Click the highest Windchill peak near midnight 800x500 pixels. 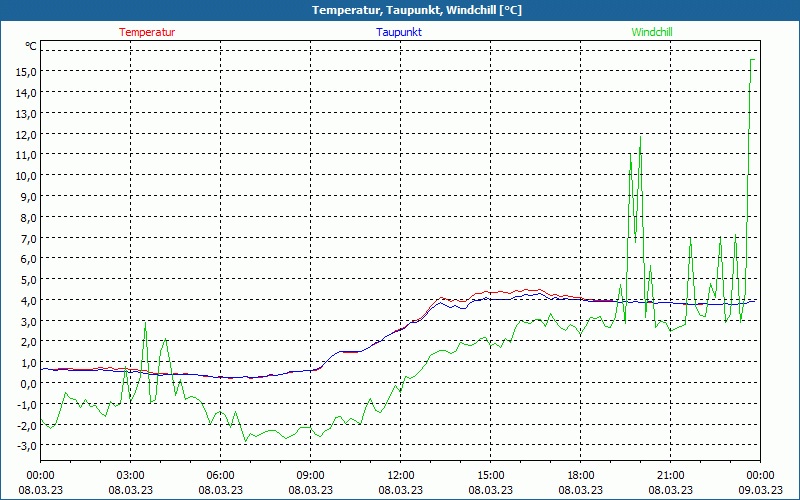[x=752, y=60]
